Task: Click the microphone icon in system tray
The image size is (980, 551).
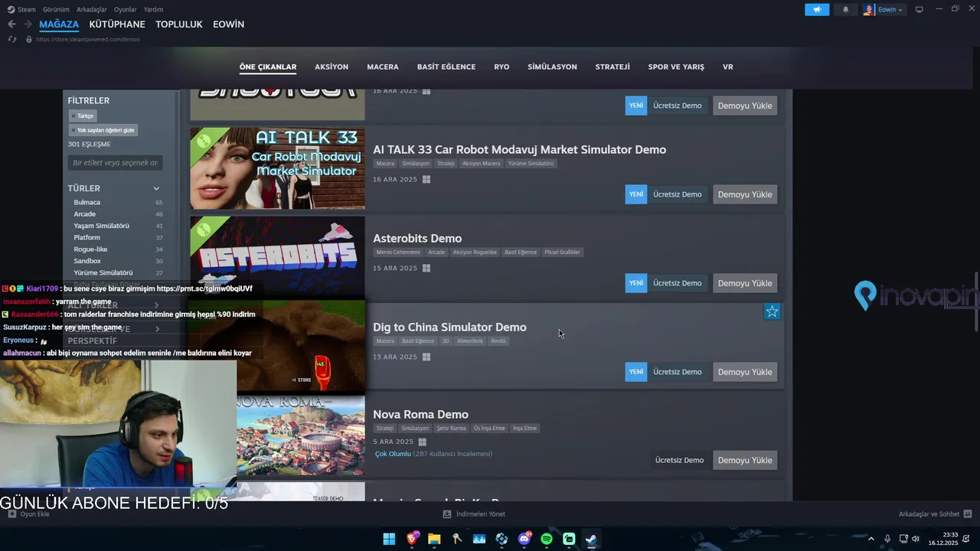Action: [887, 539]
